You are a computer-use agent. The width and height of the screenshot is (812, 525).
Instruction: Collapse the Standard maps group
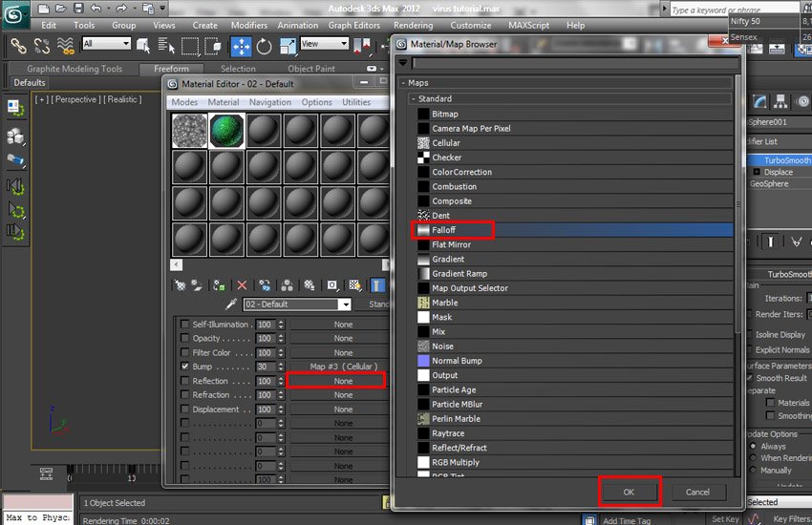click(x=415, y=99)
